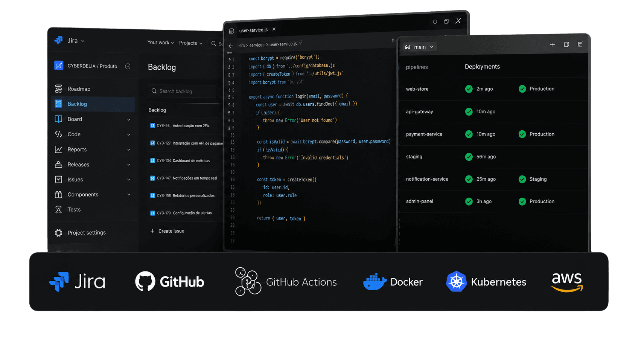Screen dimensions: 644x346
Task: Click the editor back arrow
Action: click(231, 46)
